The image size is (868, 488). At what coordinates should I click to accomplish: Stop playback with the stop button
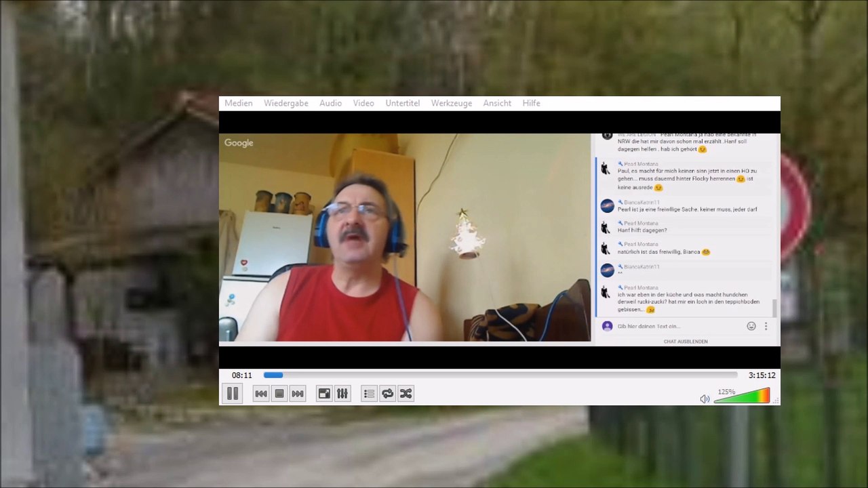click(x=279, y=394)
